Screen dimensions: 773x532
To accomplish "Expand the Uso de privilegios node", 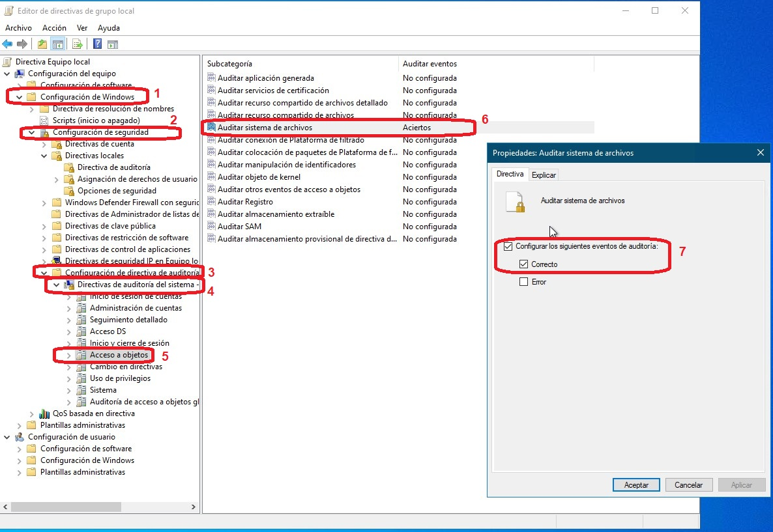I will (x=69, y=378).
